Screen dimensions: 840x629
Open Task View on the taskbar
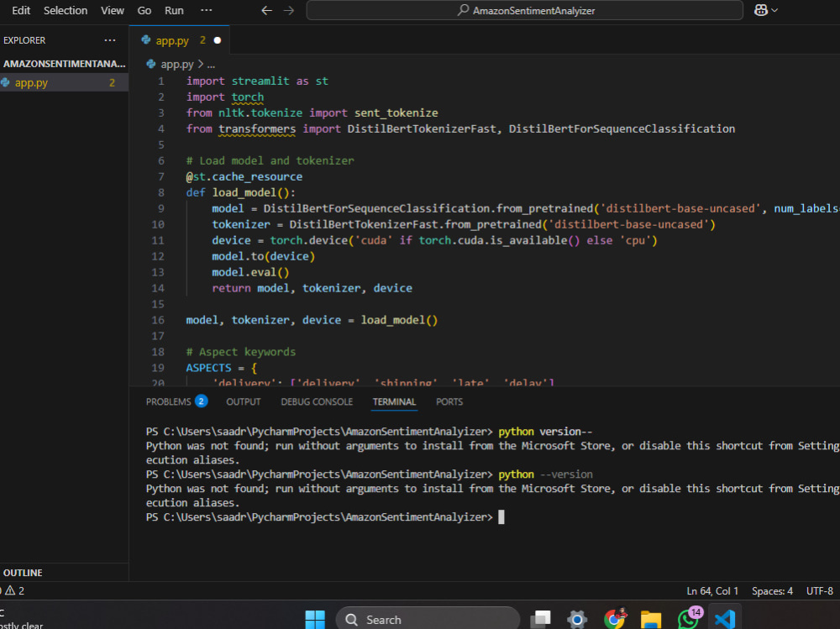pos(540,619)
